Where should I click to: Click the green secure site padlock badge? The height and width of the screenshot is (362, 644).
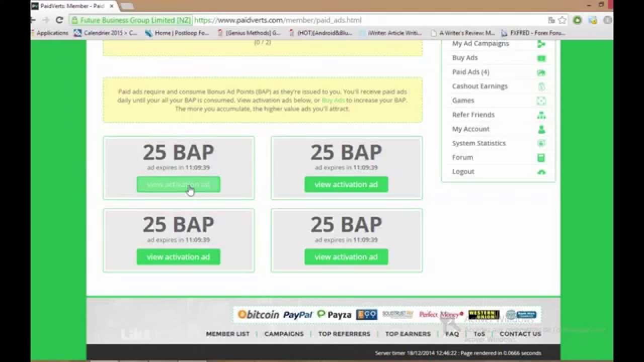131,20
